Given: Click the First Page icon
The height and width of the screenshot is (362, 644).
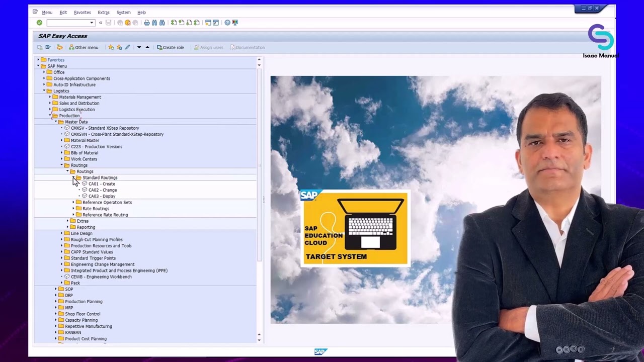Looking at the screenshot, I should (174, 23).
